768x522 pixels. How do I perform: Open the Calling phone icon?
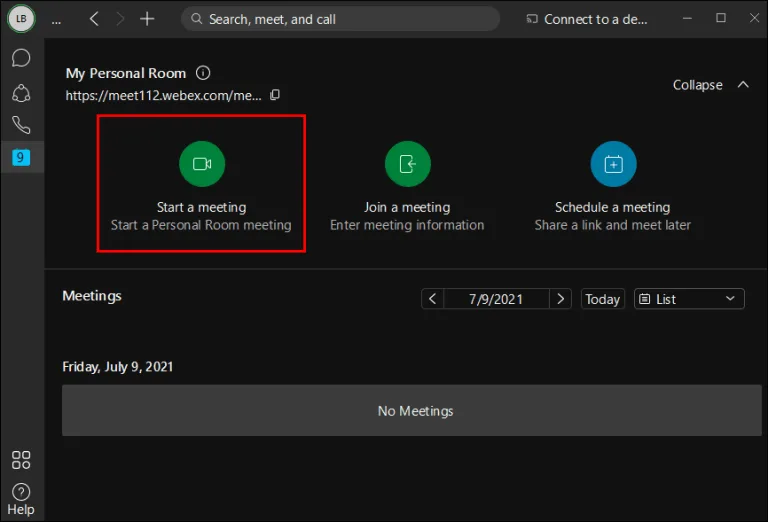point(21,125)
